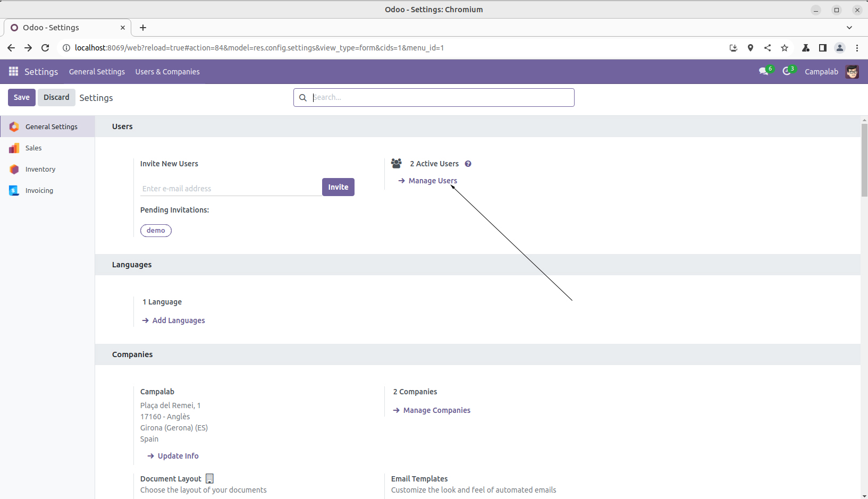Open the Users & Companies menu

click(167, 72)
